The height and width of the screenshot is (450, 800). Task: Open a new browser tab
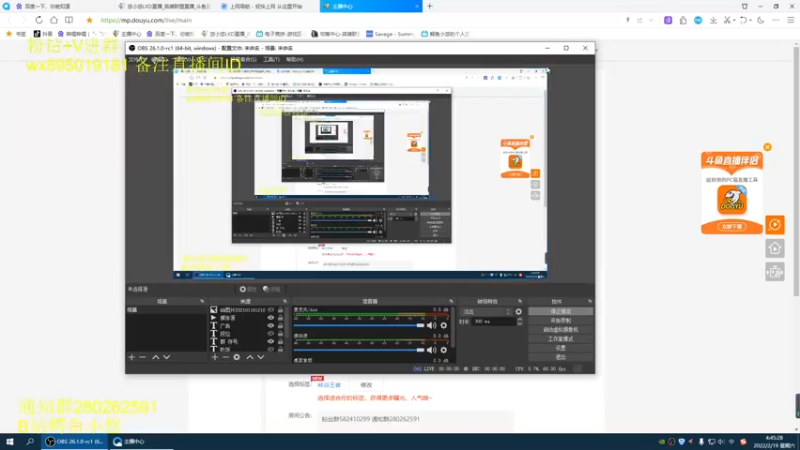(x=430, y=6)
